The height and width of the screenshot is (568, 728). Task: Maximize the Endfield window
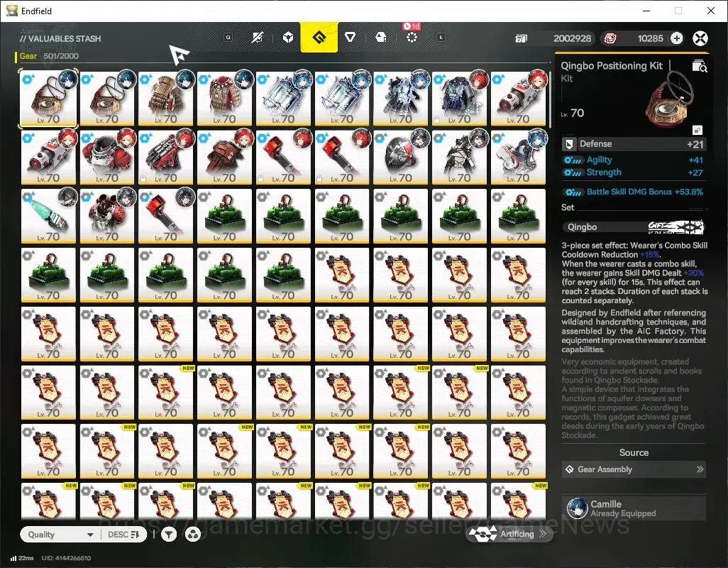point(678,11)
